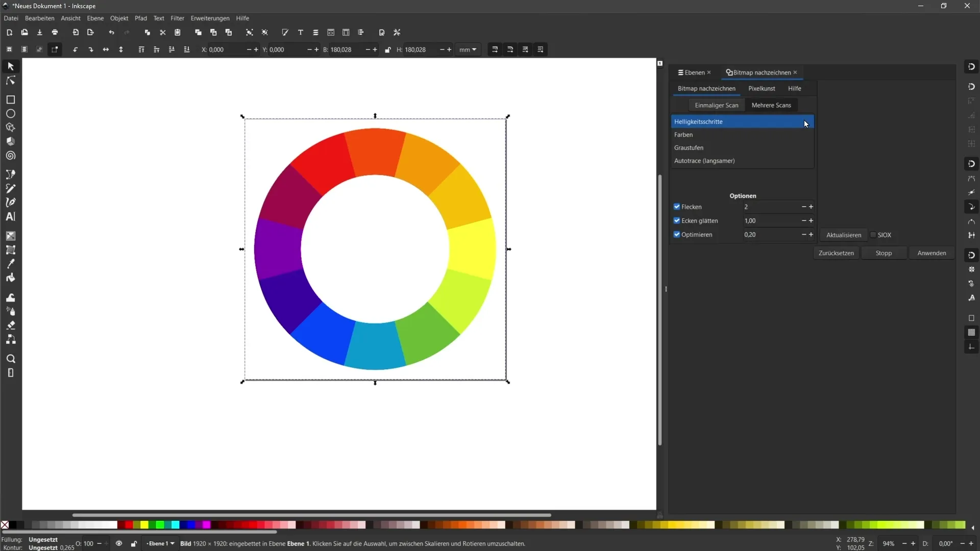Select the Pencil/Freehand draw tool
This screenshot has height=551, width=980.
point(10,188)
